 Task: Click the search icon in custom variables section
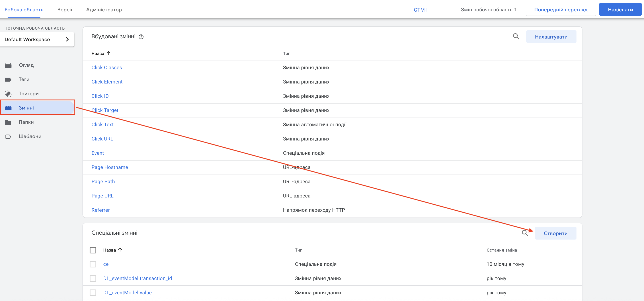(x=525, y=233)
